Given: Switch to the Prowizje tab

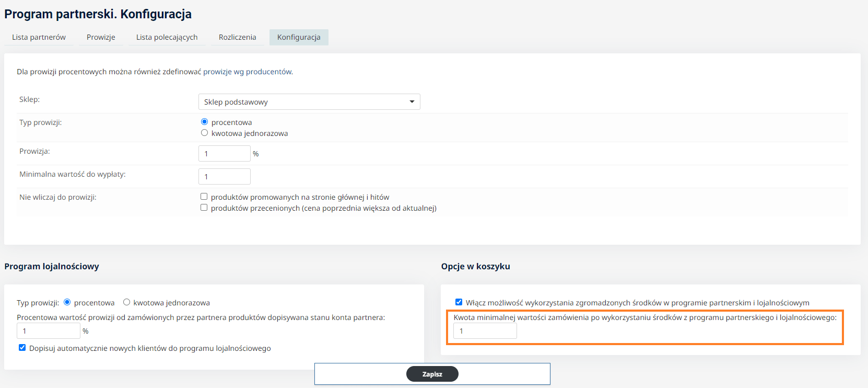Looking at the screenshot, I should click(101, 37).
